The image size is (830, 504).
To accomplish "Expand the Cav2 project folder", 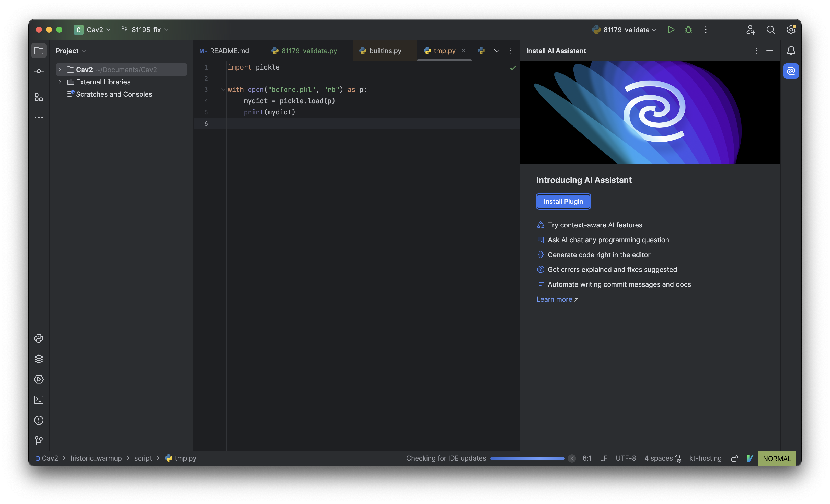I will point(60,70).
